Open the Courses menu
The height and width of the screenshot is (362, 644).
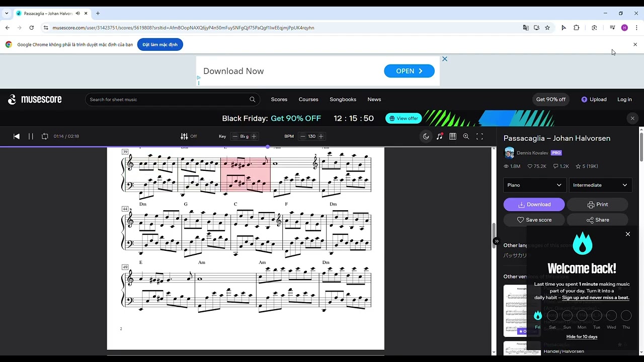click(308, 100)
